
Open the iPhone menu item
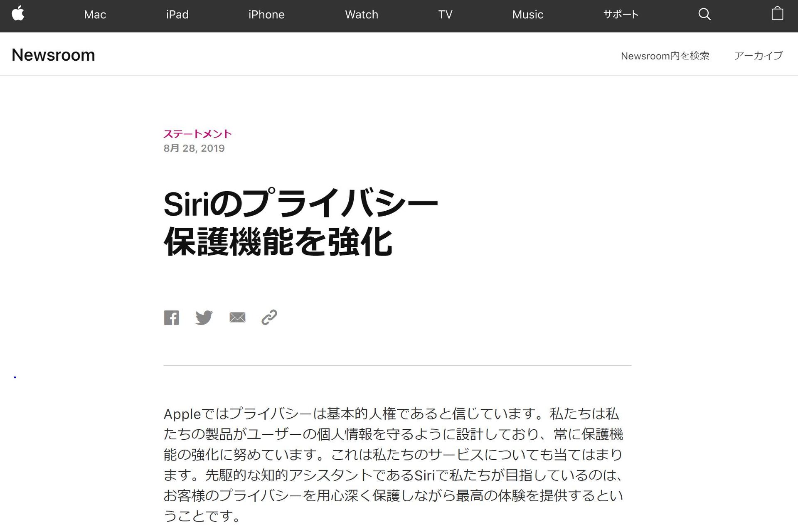click(266, 14)
